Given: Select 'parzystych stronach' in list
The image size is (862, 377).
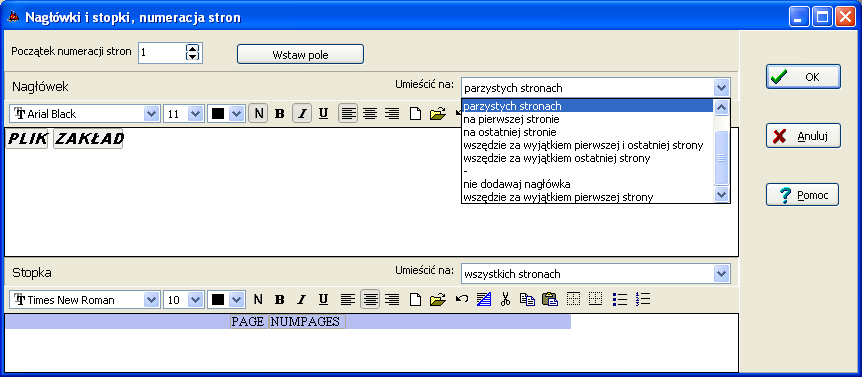Looking at the screenshot, I should point(587,106).
